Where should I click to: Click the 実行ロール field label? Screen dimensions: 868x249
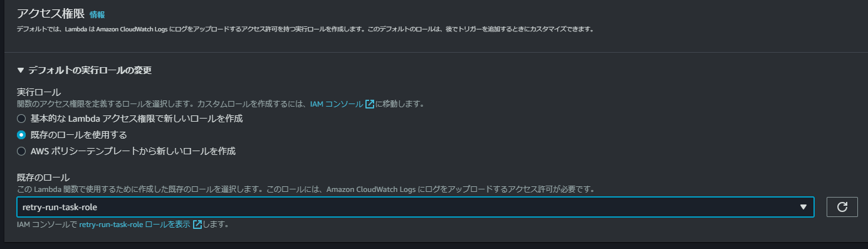(x=34, y=92)
